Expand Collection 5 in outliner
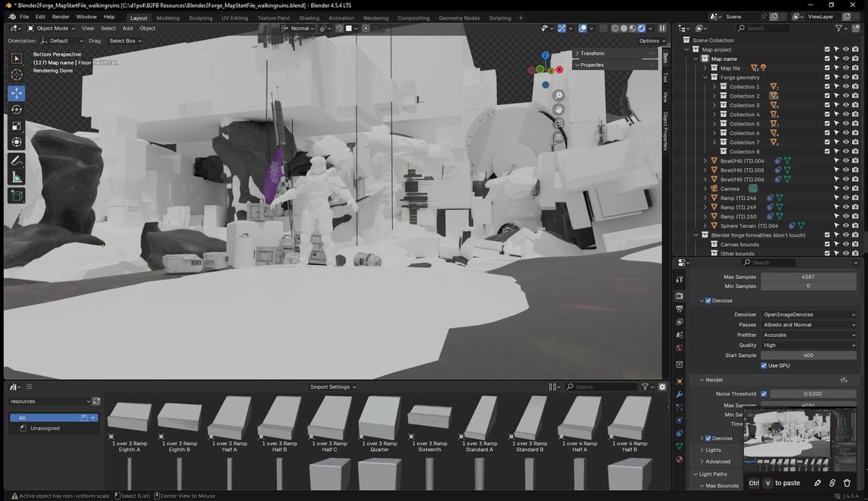Image resolution: width=868 pixels, height=501 pixels. point(715,124)
